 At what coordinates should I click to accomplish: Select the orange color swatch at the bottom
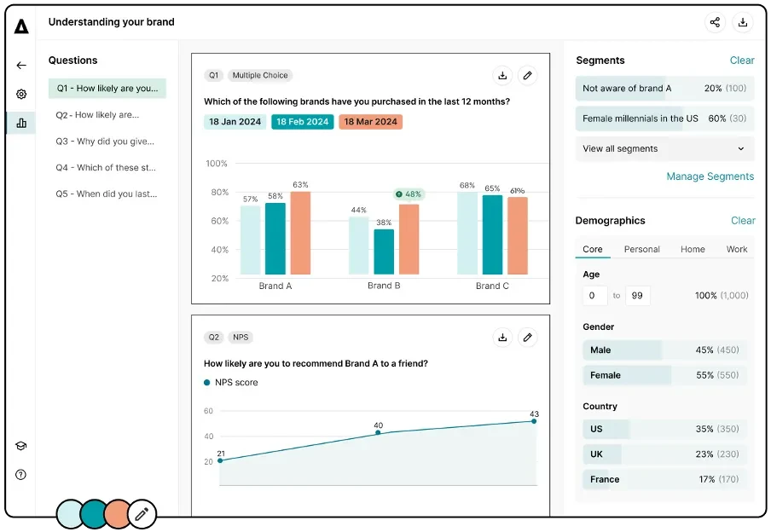pos(117,512)
